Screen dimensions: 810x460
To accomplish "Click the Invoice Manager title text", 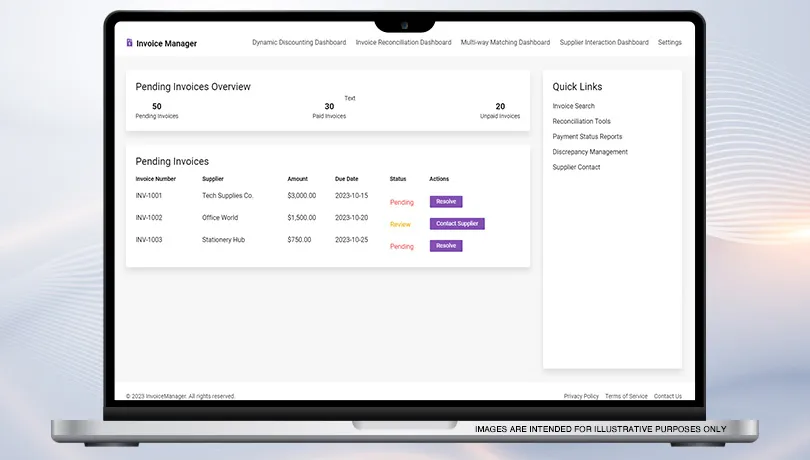I will point(167,44).
